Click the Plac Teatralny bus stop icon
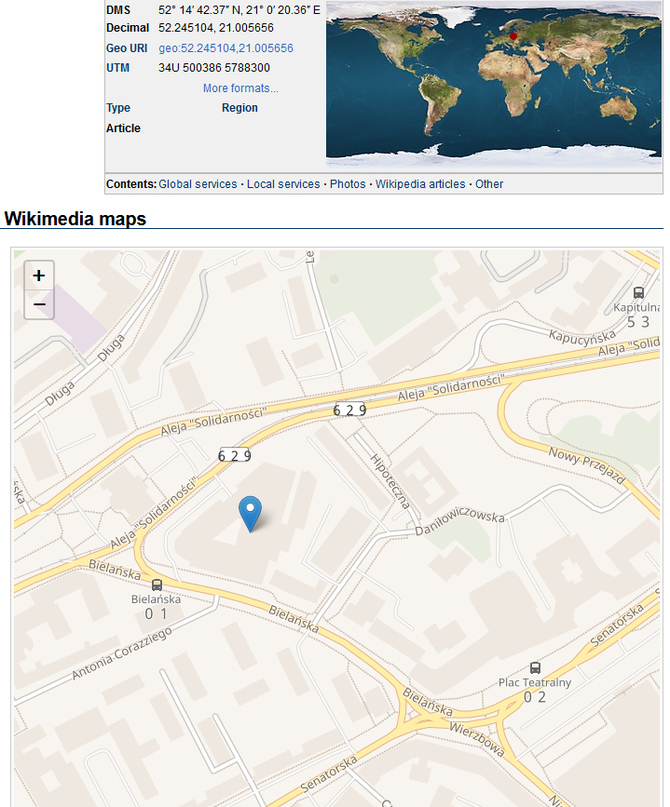This screenshot has height=807, width=670. [x=535, y=668]
